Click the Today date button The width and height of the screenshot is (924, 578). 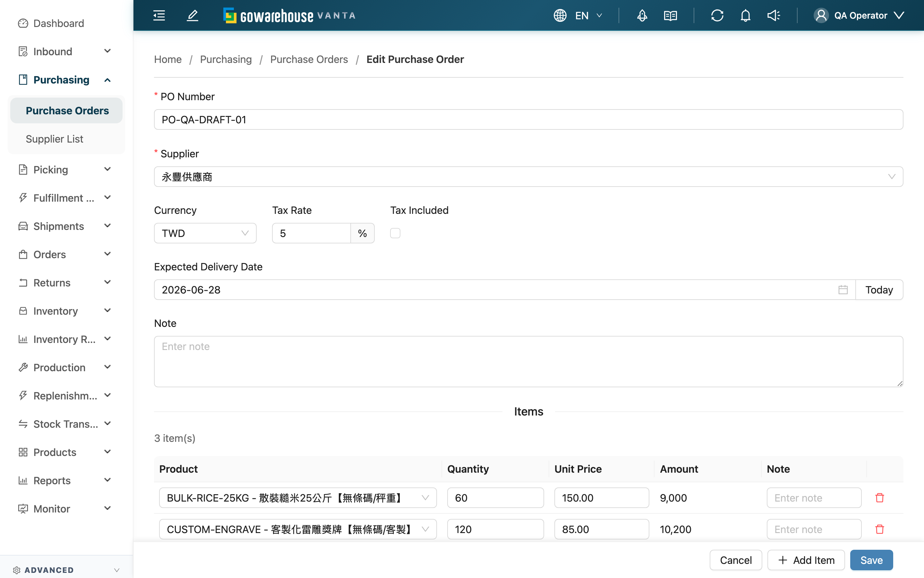tap(879, 290)
